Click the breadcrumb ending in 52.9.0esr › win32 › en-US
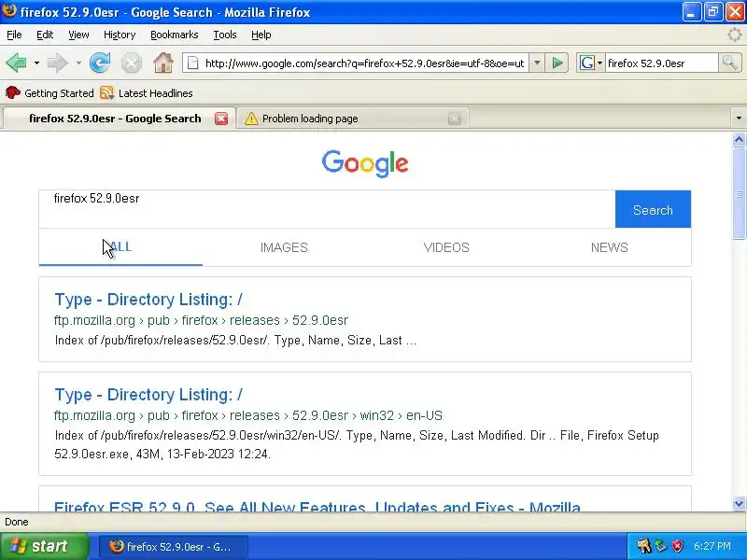 click(x=248, y=415)
